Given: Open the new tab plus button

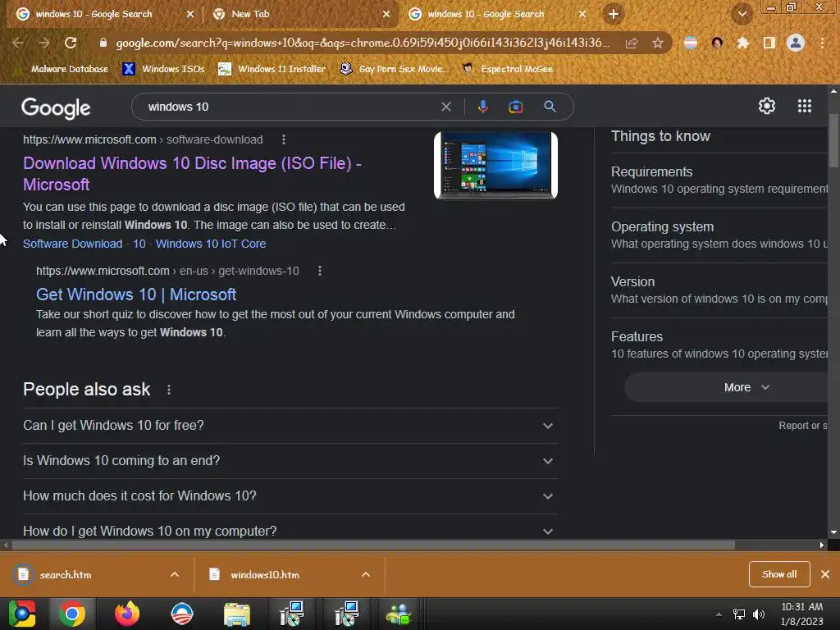Looking at the screenshot, I should click(x=614, y=14).
